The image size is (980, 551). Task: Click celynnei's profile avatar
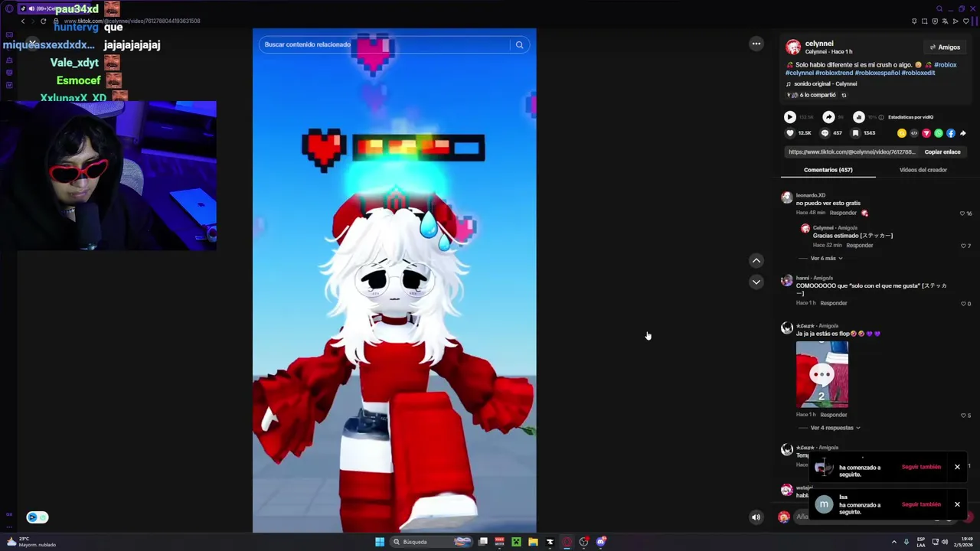click(793, 47)
